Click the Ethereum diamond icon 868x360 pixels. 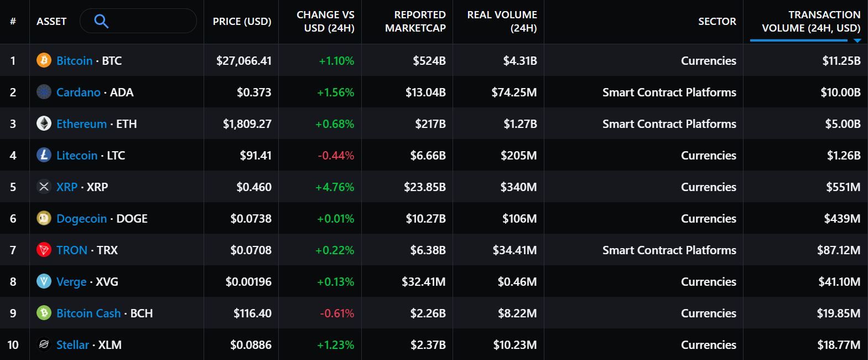click(44, 124)
